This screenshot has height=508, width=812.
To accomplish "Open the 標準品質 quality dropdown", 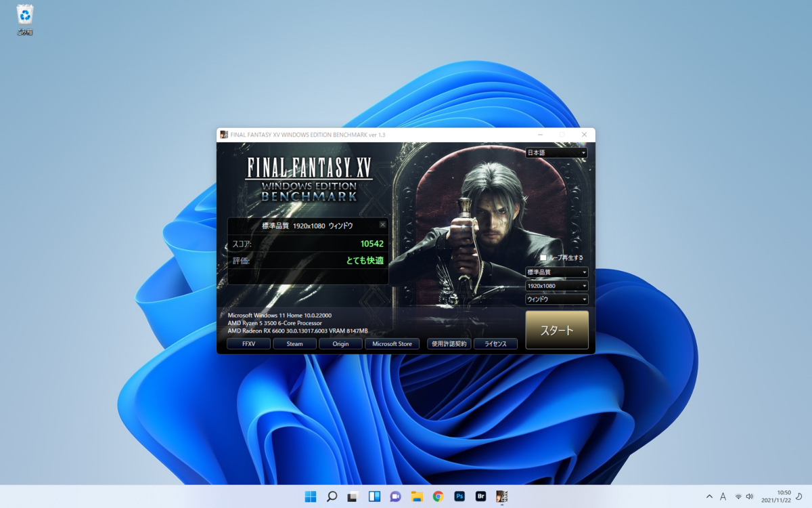I will coord(557,272).
